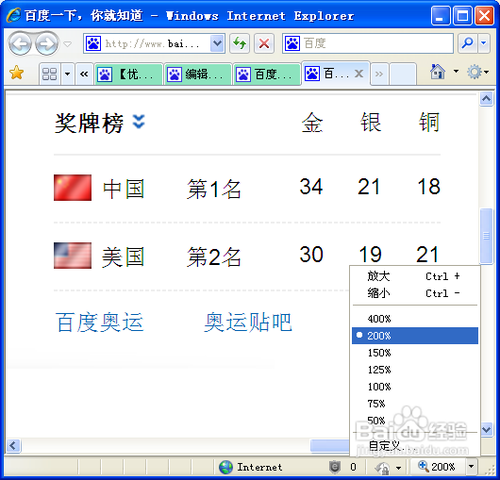Close the active tab with X
This screenshot has width=500, height=480.
(359, 74)
